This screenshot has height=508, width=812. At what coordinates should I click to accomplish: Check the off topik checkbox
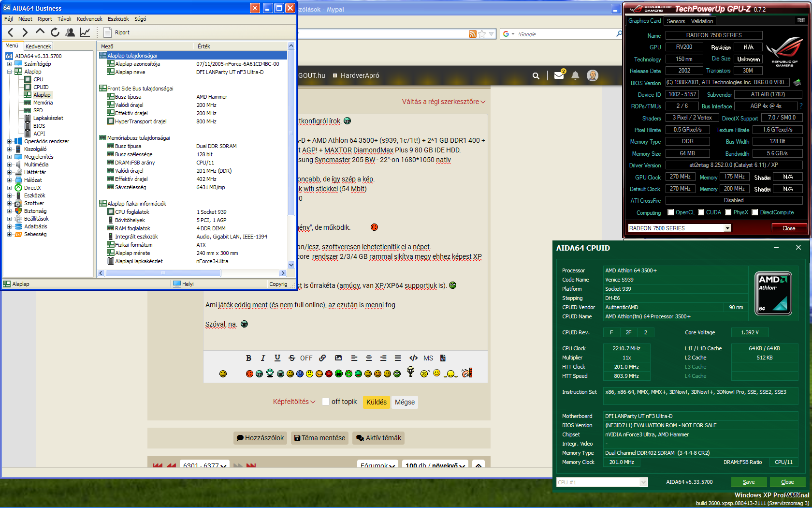click(x=326, y=402)
